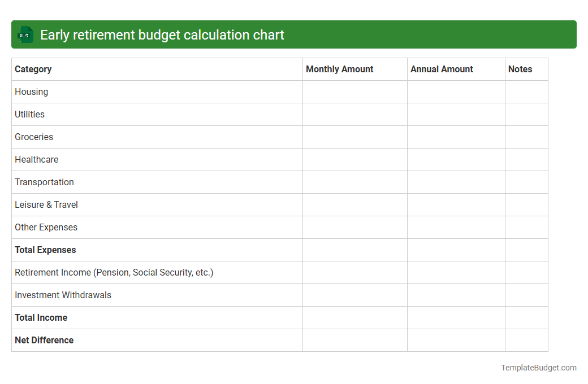
Task: Click the Groceries row
Action: point(34,137)
